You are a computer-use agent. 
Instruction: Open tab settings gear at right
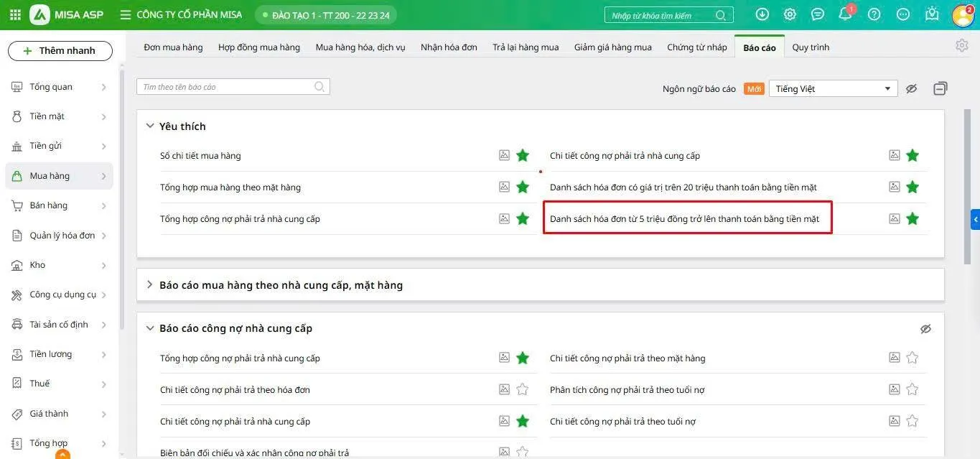(x=962, y=46)
